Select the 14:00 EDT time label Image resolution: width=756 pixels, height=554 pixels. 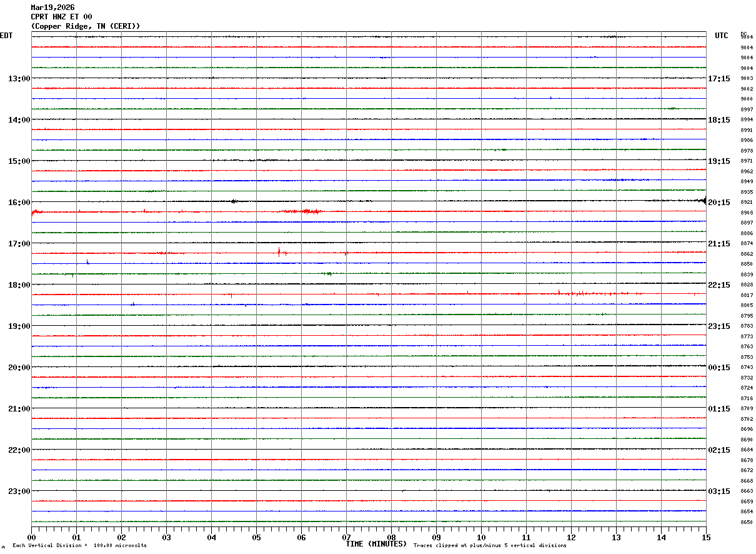(x=19, y=120)
